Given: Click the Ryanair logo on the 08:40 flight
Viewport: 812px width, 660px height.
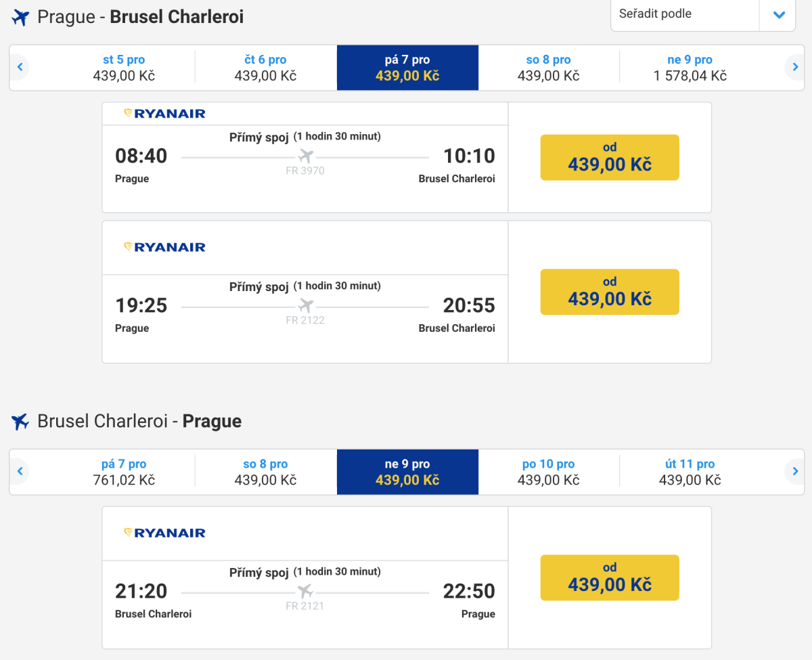Looking at the screenshot, I should [x=164, y=114].
